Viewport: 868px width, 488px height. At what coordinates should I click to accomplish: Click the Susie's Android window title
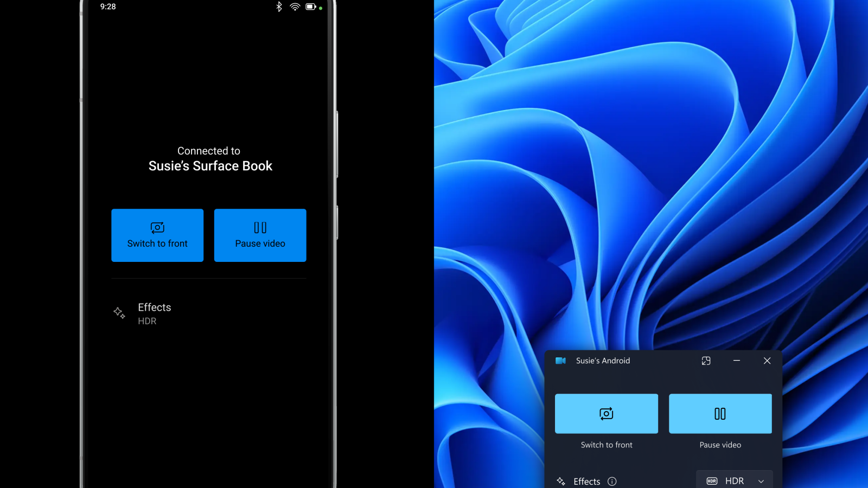click(x=603, y=361)
